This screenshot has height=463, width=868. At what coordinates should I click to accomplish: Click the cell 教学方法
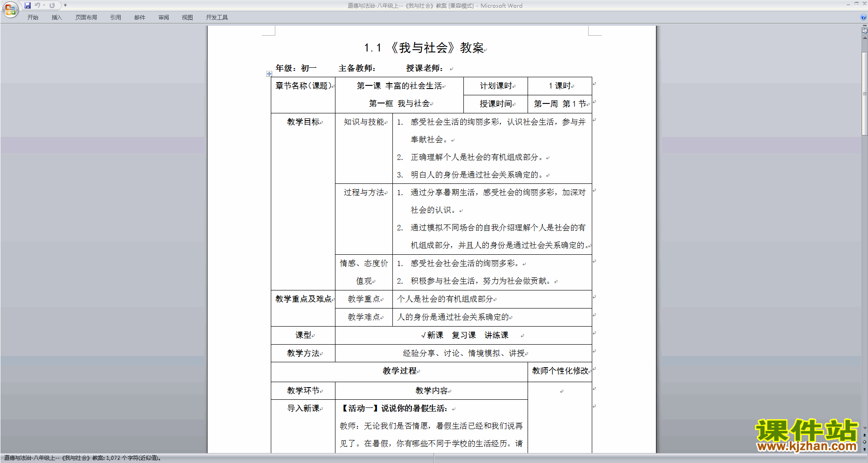click(303, 353)
